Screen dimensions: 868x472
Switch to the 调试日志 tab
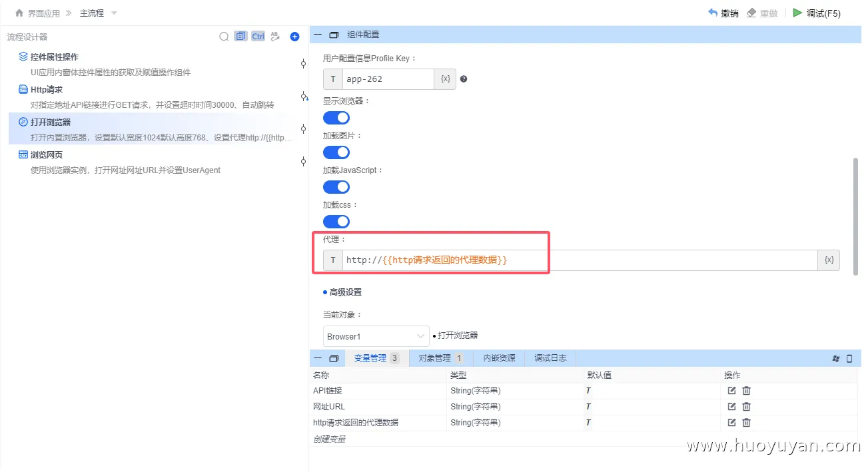coord(550,358)
